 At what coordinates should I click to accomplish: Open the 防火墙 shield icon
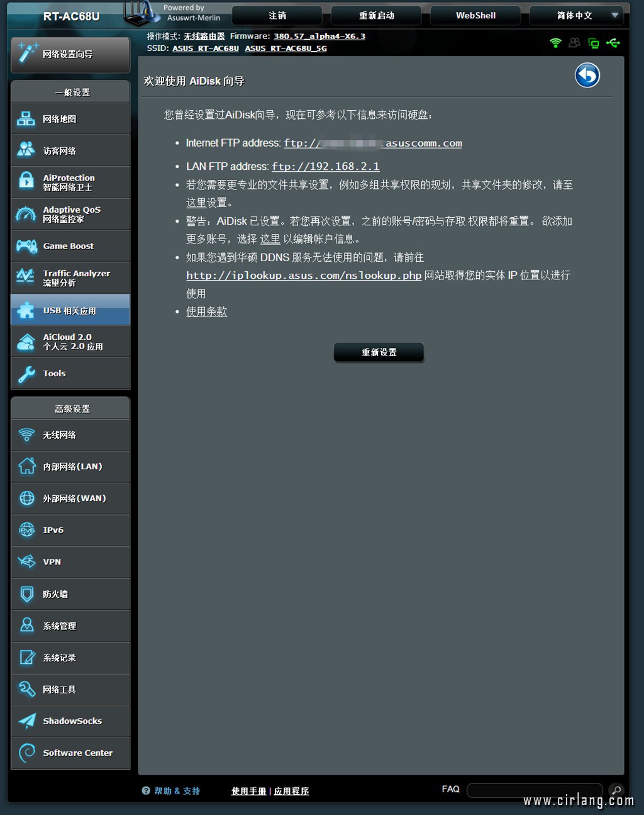(x=26, y=593)
